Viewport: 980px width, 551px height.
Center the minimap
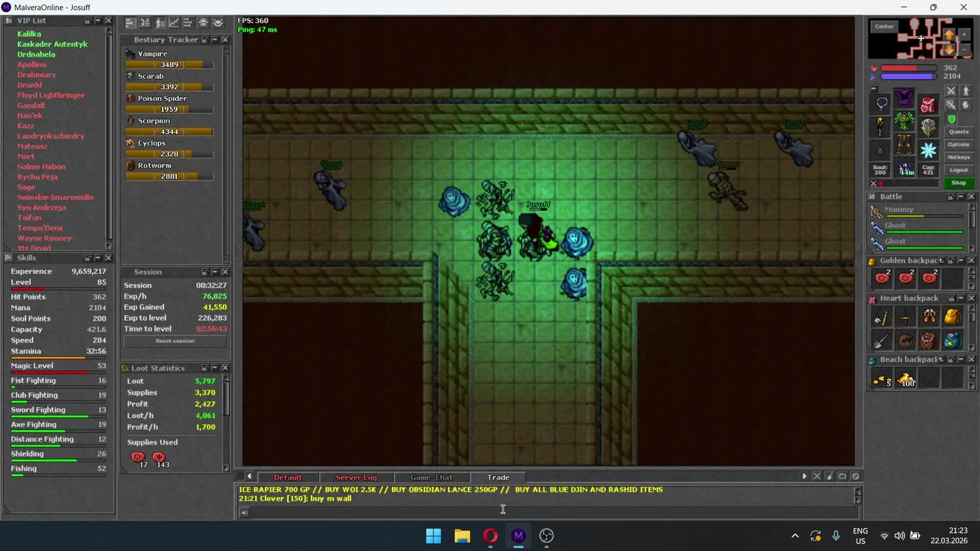click(884, 26)
